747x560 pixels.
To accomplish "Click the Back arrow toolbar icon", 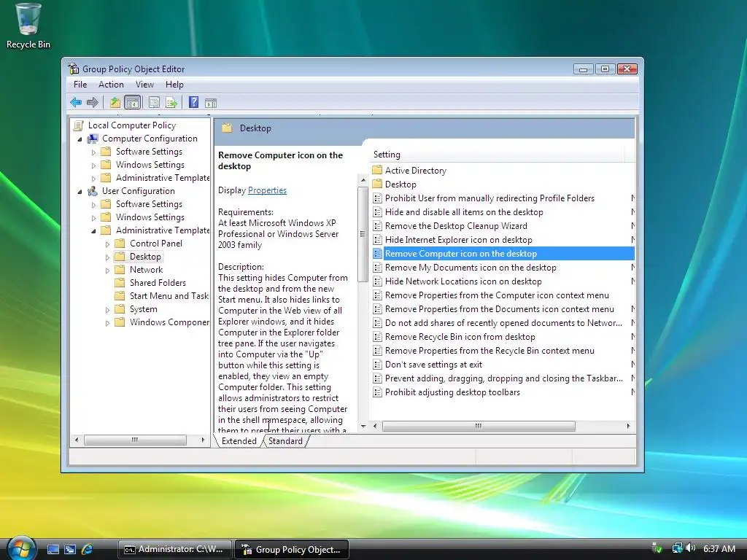I will pos(76,102).
